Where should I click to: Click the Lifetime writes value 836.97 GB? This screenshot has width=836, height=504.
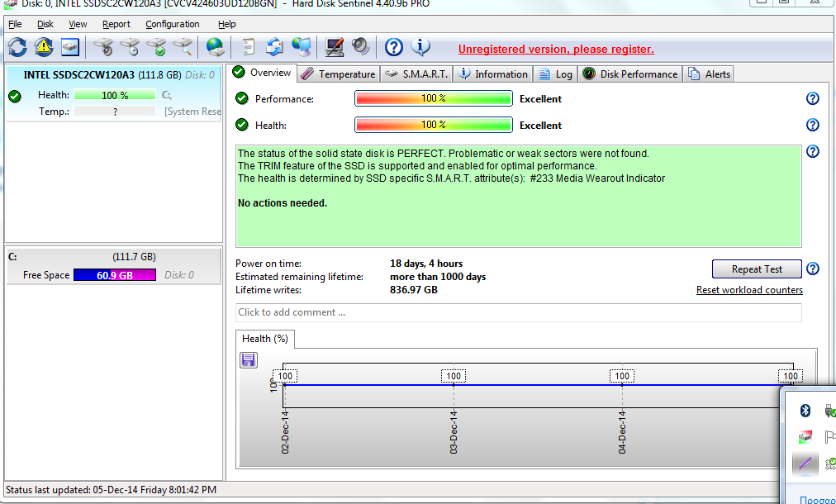(x=414, y=290)
